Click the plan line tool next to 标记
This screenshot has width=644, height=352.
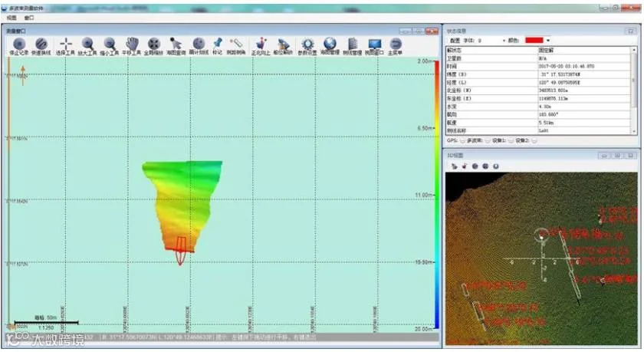(199, 44)
